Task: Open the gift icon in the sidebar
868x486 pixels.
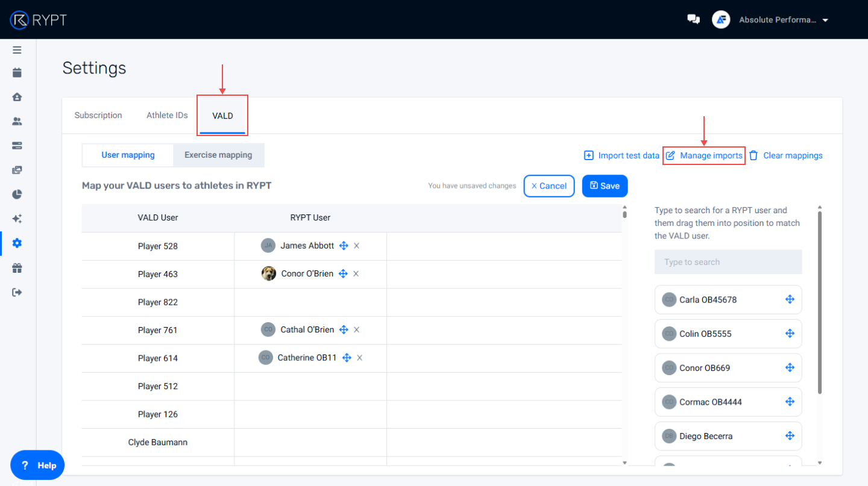Action: point(17,268)
